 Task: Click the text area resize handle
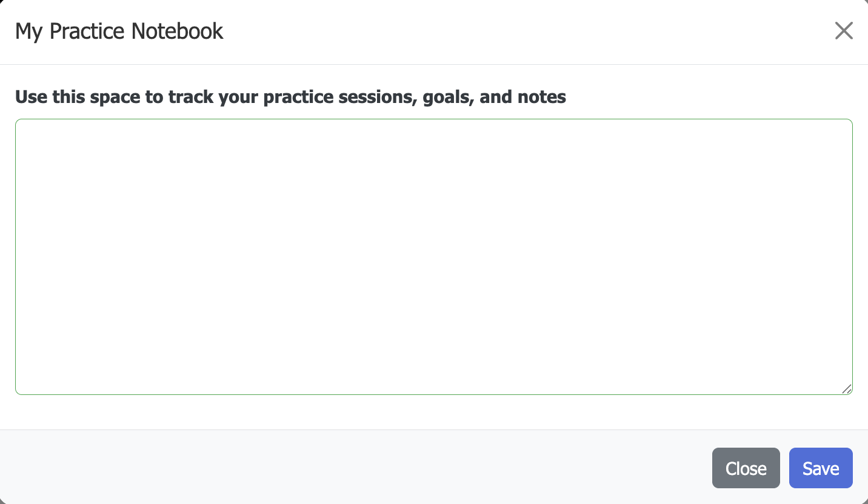pyautogui.click(x=847, y=389)
